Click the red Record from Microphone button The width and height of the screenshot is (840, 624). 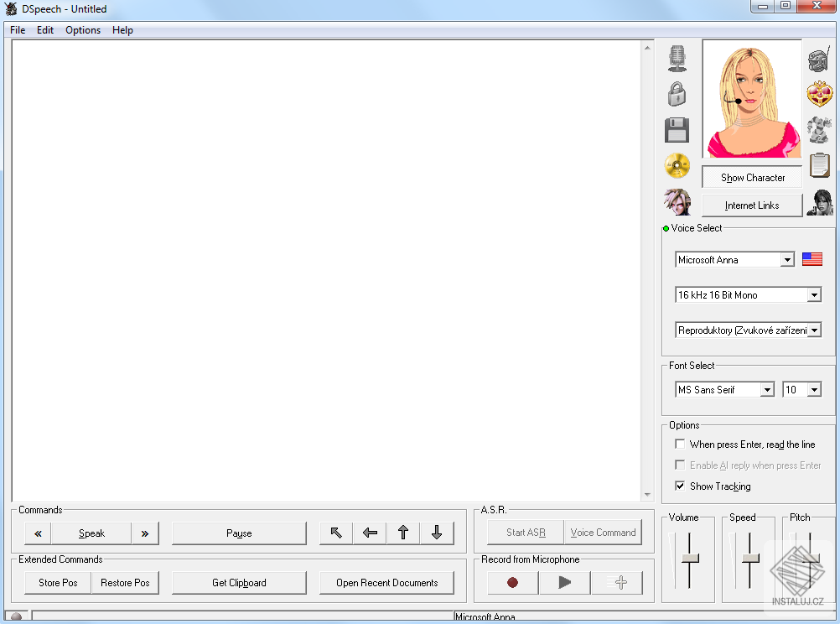click(511, 582)
